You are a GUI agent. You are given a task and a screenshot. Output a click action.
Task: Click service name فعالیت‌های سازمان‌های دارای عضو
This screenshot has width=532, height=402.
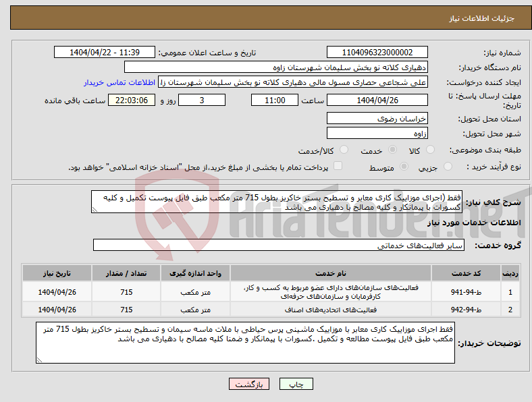(330, 292)
